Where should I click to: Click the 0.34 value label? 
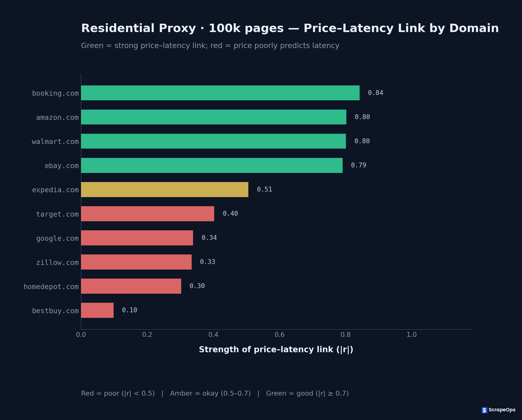click(x=209, y=238)
